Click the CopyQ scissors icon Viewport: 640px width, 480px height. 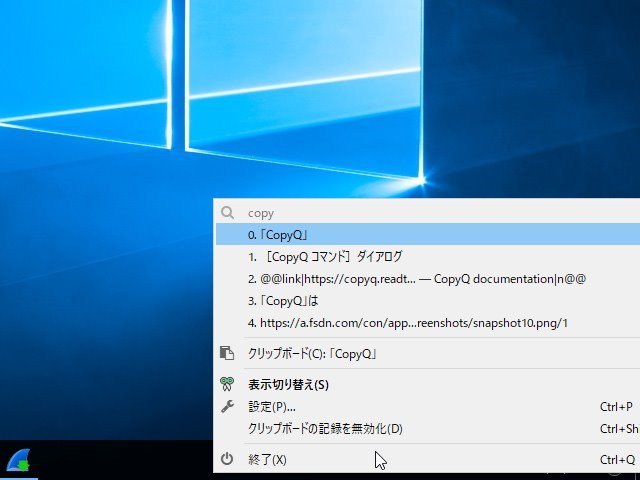click(x=227, y=384)
